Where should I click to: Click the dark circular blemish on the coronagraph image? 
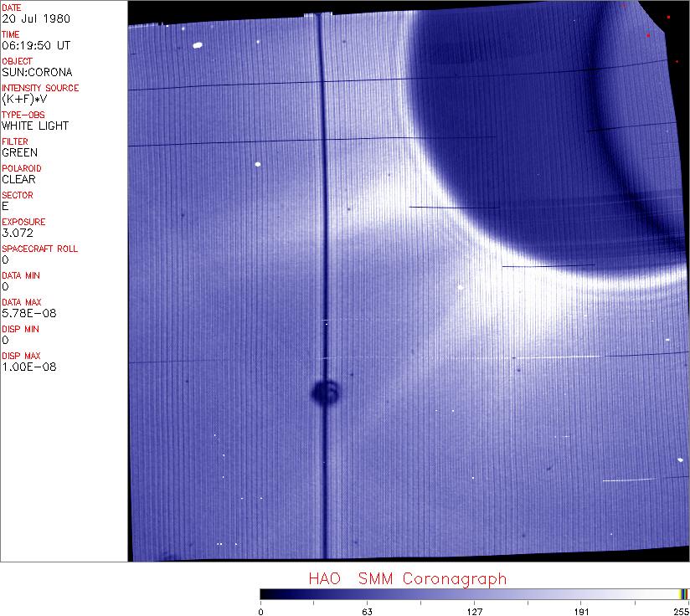[324, 391]
